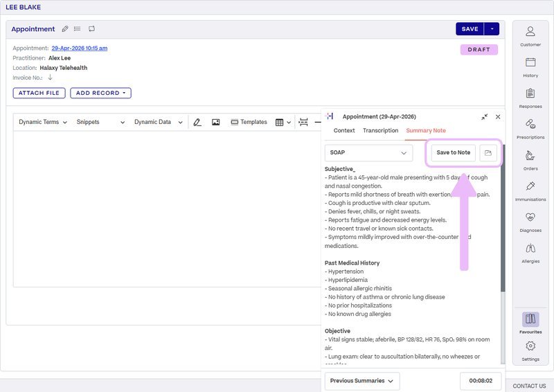Open the ADD RECORD dropdown

100,93
